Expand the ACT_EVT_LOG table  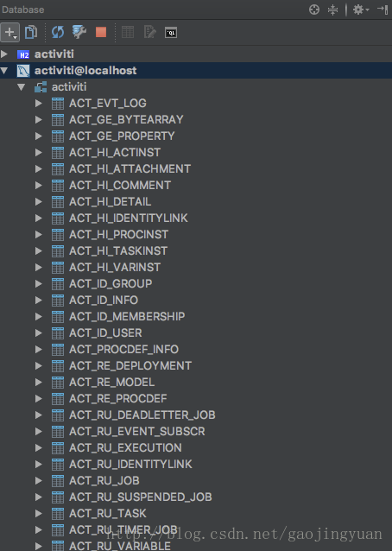pyautogui.click(x=39, y=104)
